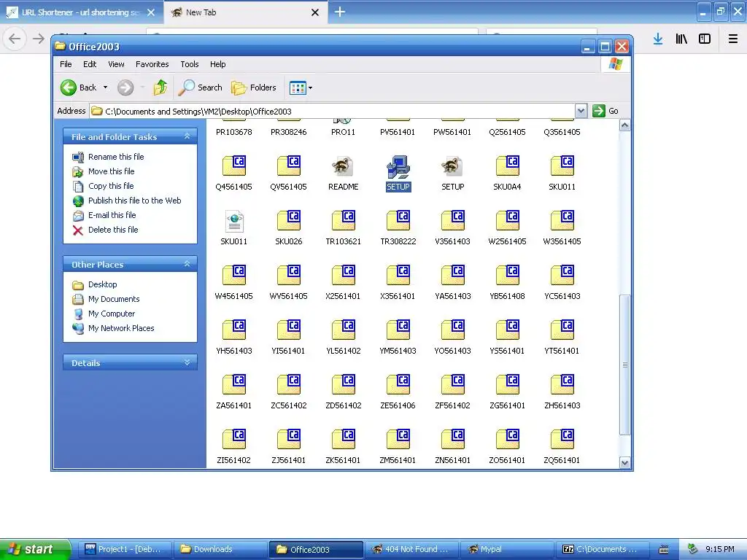This screenshot has height=560, width=747.
Task: Open browser hamburger menu icon
Action: [732, 39]
